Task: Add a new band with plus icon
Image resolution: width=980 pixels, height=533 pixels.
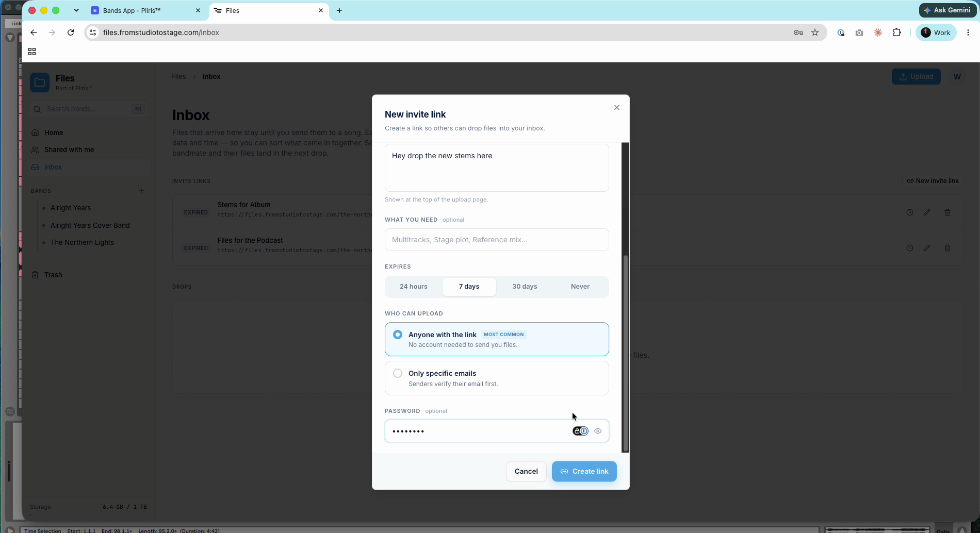Action: pos(141,191)
